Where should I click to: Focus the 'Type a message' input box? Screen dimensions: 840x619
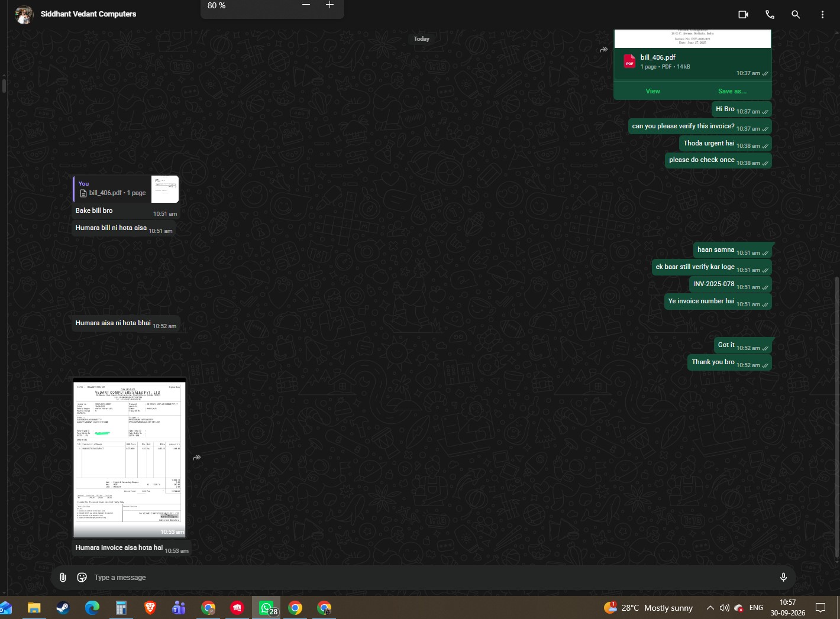point(432,578)
